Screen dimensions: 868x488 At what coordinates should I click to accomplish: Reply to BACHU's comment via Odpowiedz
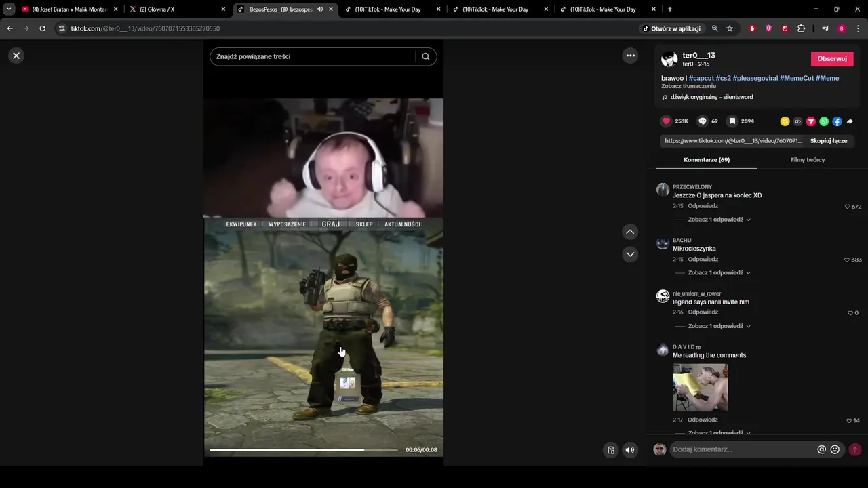click(703, 260)
